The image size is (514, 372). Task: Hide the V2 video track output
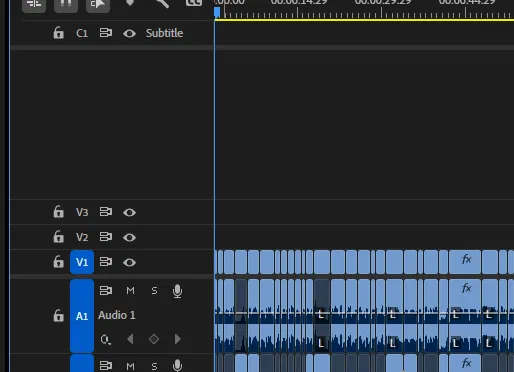coord(129,237)
